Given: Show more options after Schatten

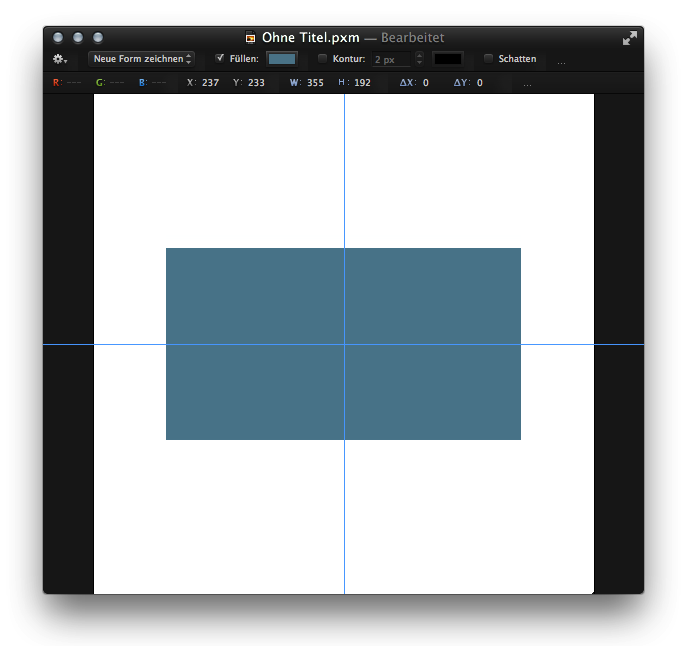Looking at the screenshot, I should click(561, 60).
